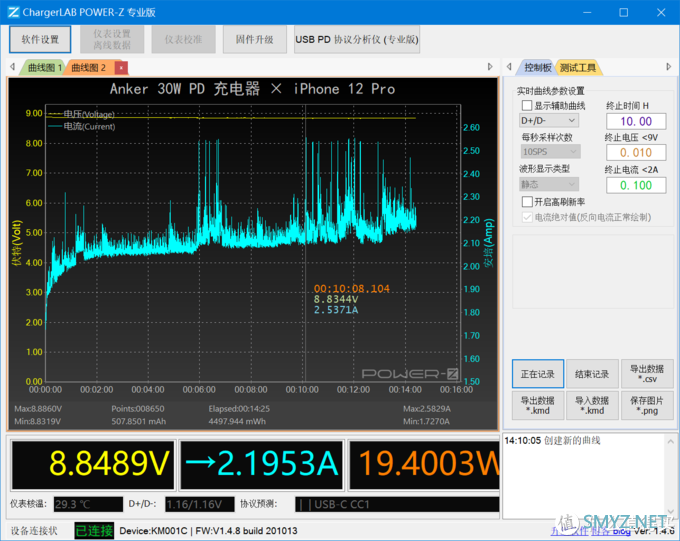
Task: Click the 电压(Voltage) legend entry
Action: coord(81,114)
